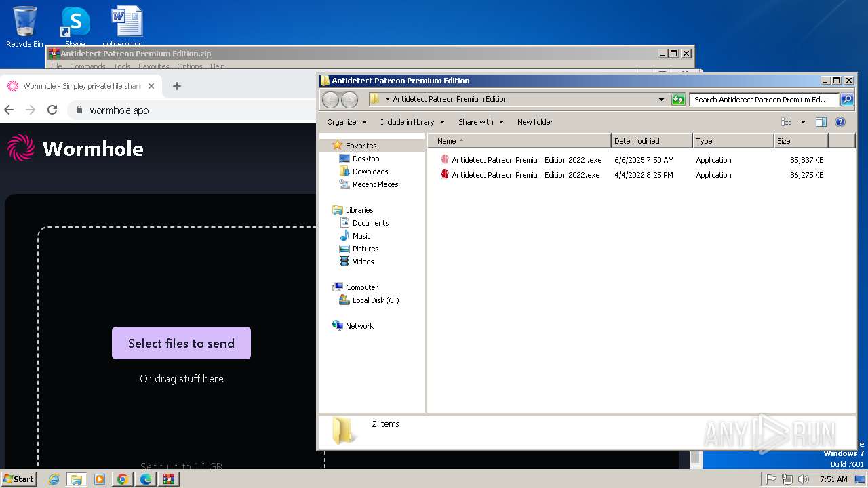Viewport: 868px width, 488px height.
Task: Click the volume speaker tray icon
Action: 804,479
